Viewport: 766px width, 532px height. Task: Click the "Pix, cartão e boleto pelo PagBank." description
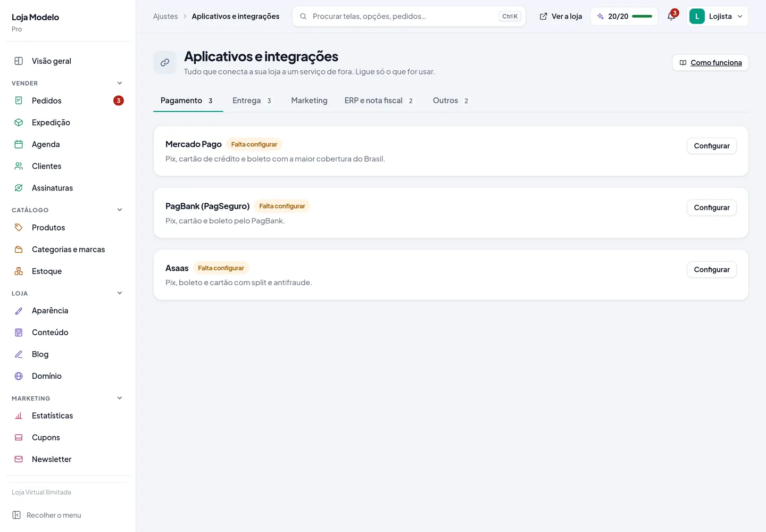225,221
